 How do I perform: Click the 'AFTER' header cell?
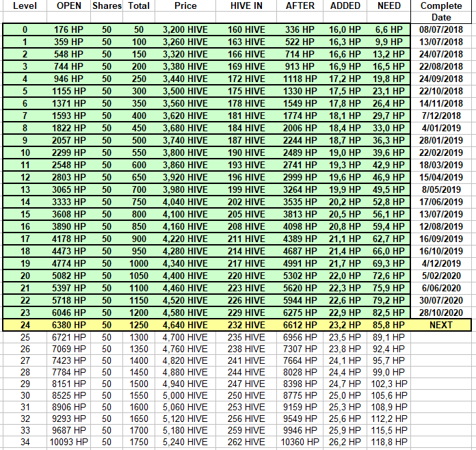pos(300,5)
